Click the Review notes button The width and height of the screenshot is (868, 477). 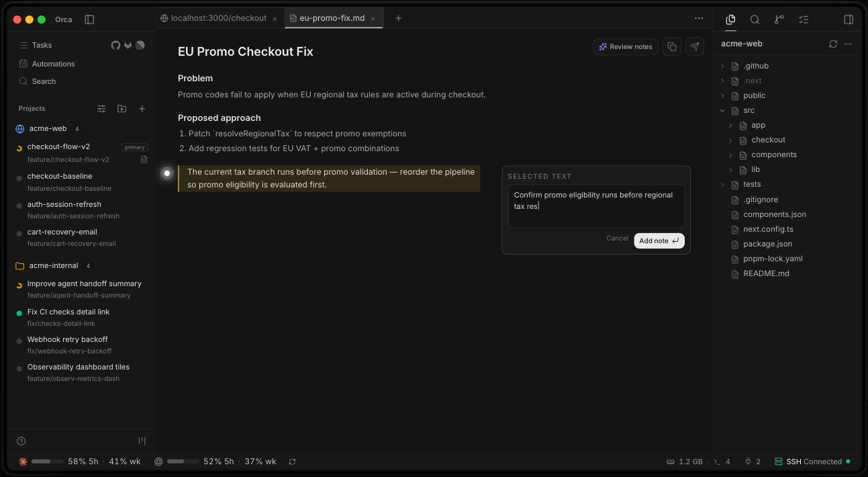[626, 46]
